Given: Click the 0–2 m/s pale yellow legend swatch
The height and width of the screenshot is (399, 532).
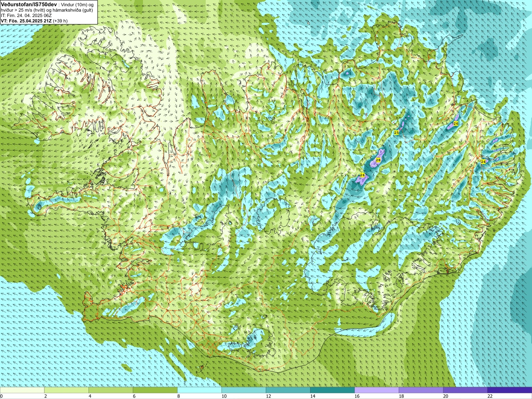Looking at the screenshot, I should point(22,390).
